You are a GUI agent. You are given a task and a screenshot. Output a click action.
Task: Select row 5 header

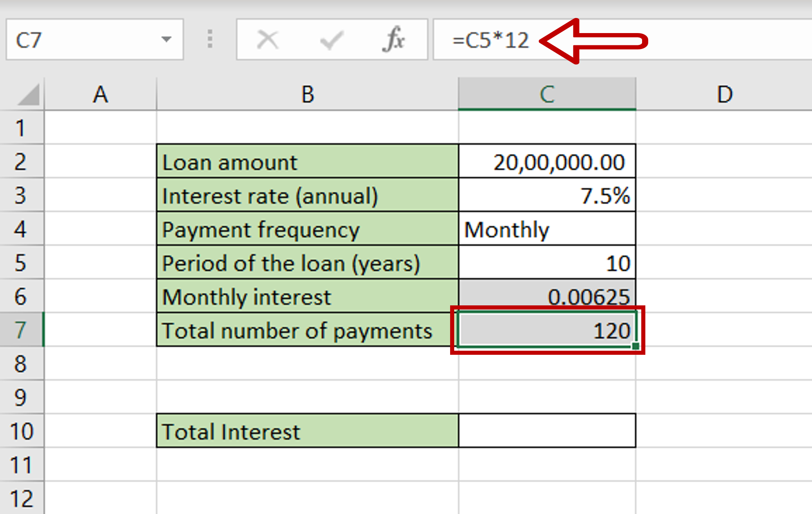pos(22,263)
